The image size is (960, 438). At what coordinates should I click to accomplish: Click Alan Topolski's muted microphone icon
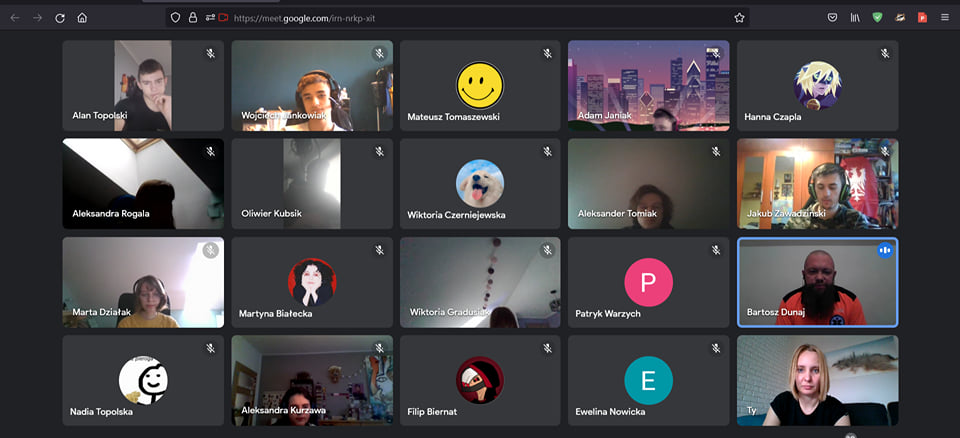click(210, 54)
